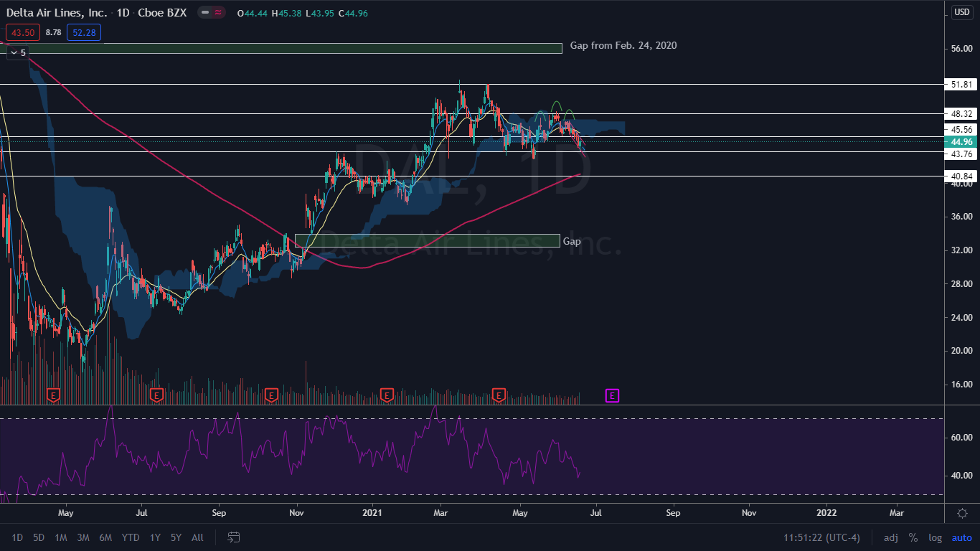Click the purple upcoming earnings E marker
The width and height of the screenshot is (980, 551).
pyautogui.click(x=612, y=395)
